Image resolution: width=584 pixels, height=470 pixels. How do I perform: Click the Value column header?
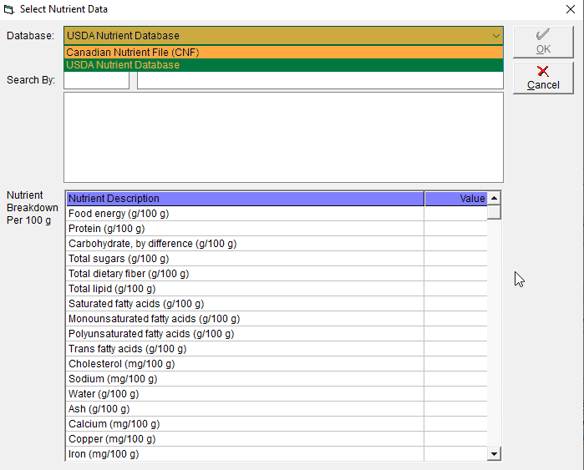point(456,199)
